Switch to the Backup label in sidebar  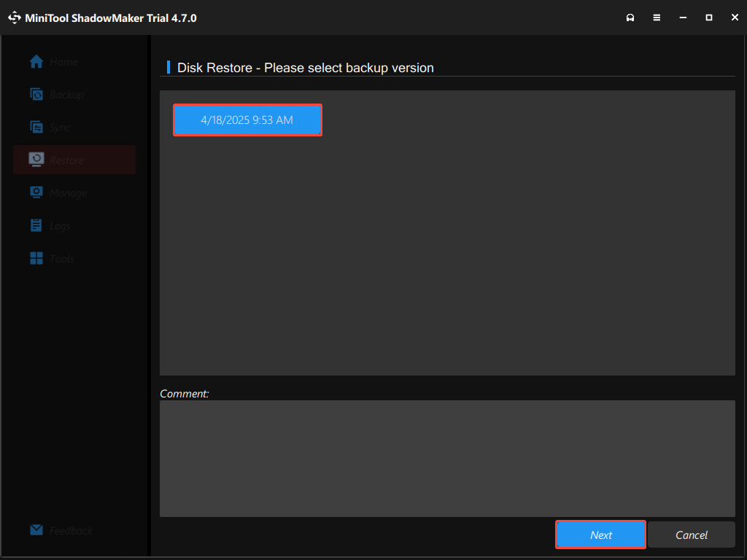[x=66, y=95]
